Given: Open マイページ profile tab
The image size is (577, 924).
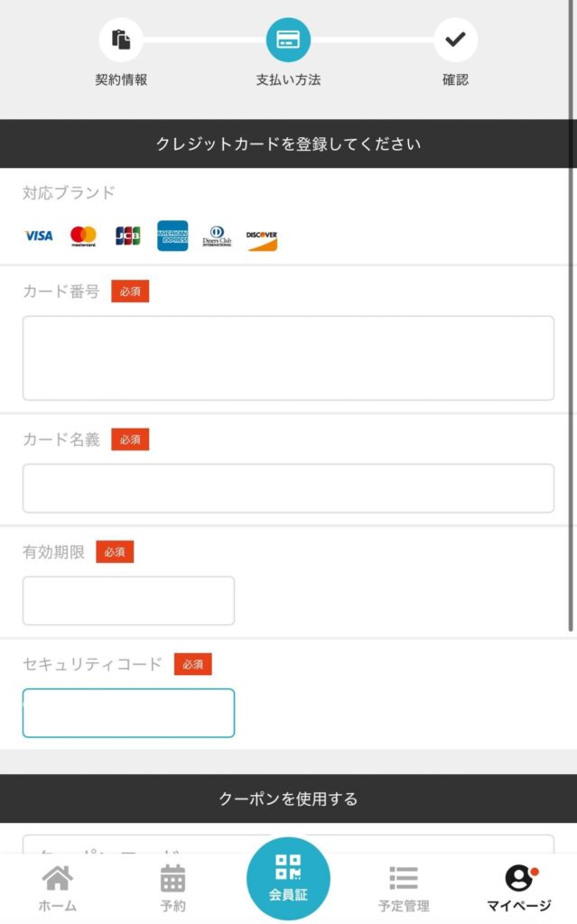Looking at the screenshot, I should click(x=519, y=888).
